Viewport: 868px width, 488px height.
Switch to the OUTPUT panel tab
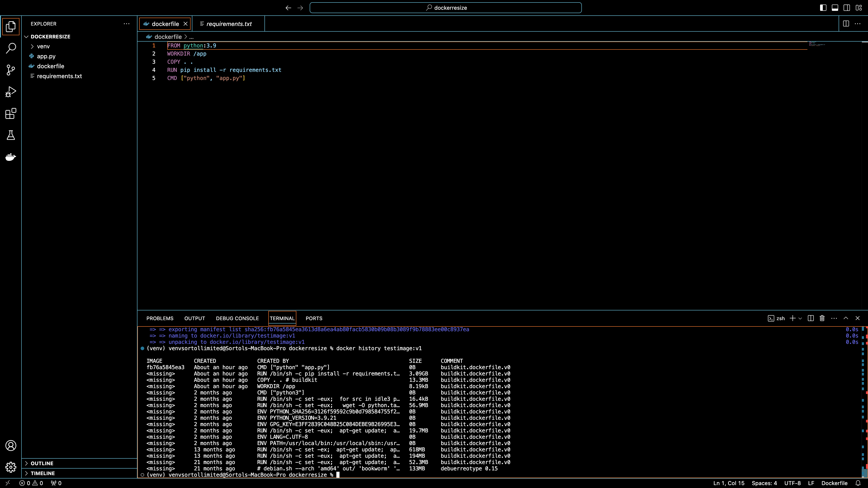click(x=194, y=318)
